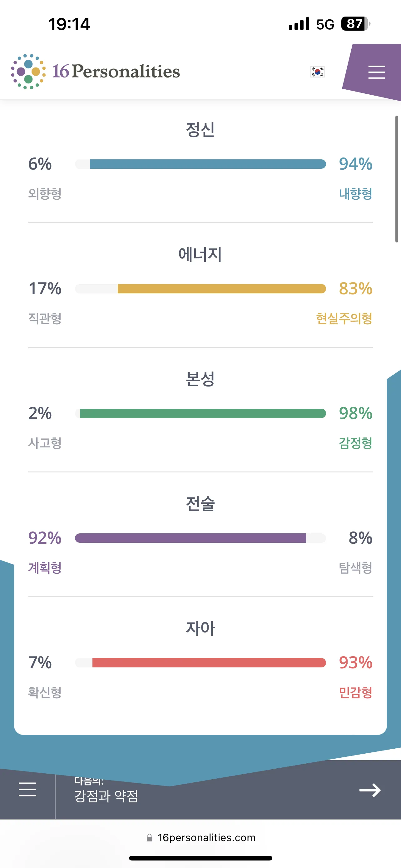Tap the cellular signal strength icon

[x=299, y=24]
